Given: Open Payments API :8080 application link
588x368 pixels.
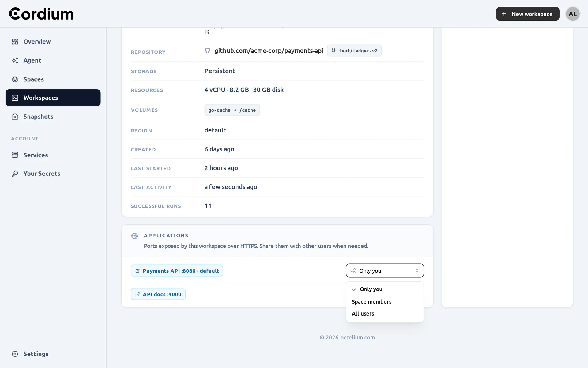Looking at the screenshot, I should 177,270.
